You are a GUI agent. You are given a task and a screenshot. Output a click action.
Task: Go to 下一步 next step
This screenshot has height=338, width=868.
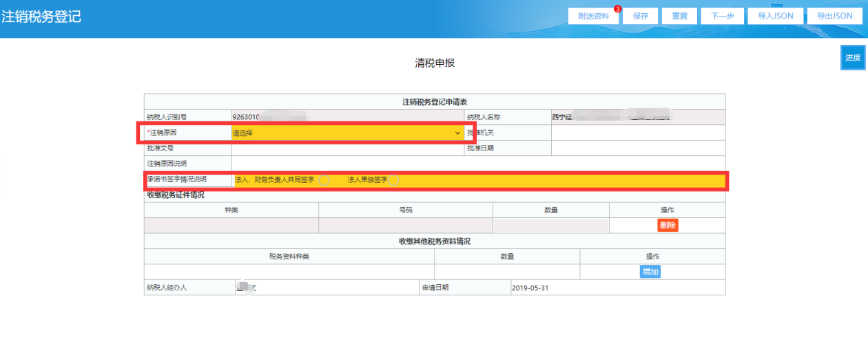click(722, 16)
